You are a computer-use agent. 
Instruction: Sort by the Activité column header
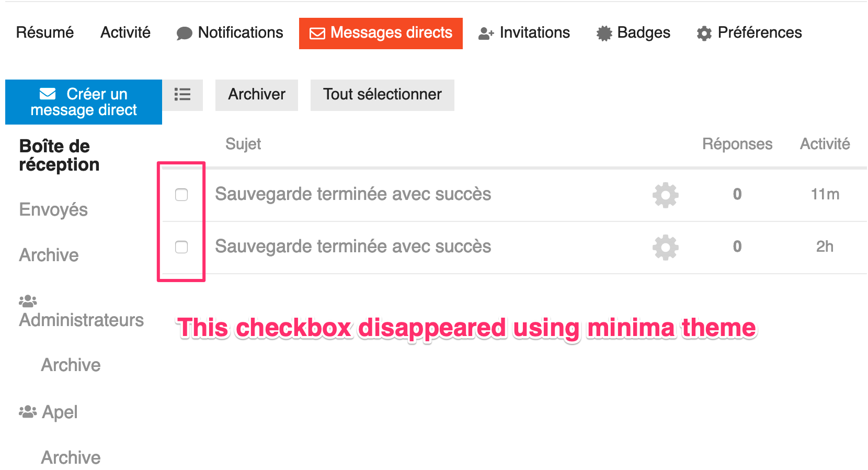point(825,144)
